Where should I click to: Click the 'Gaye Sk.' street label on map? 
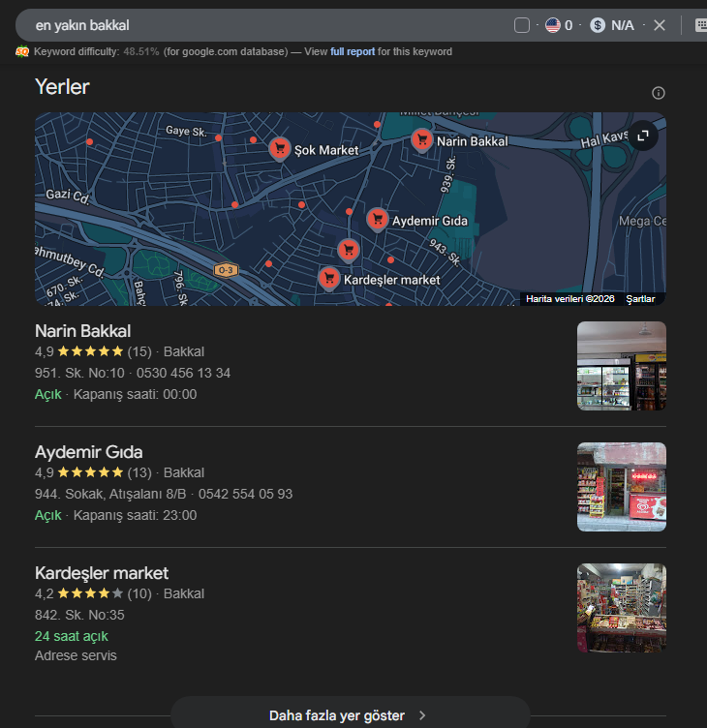[186, 131]
